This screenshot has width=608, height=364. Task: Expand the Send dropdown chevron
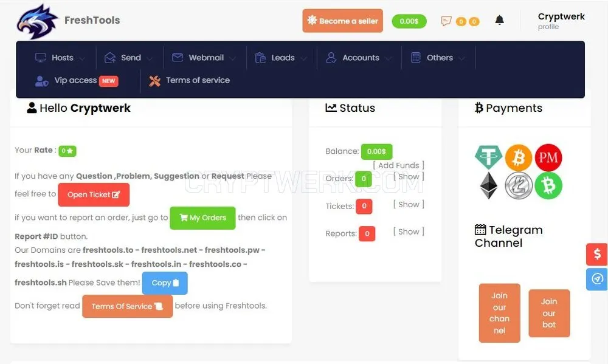pos(150,58)
